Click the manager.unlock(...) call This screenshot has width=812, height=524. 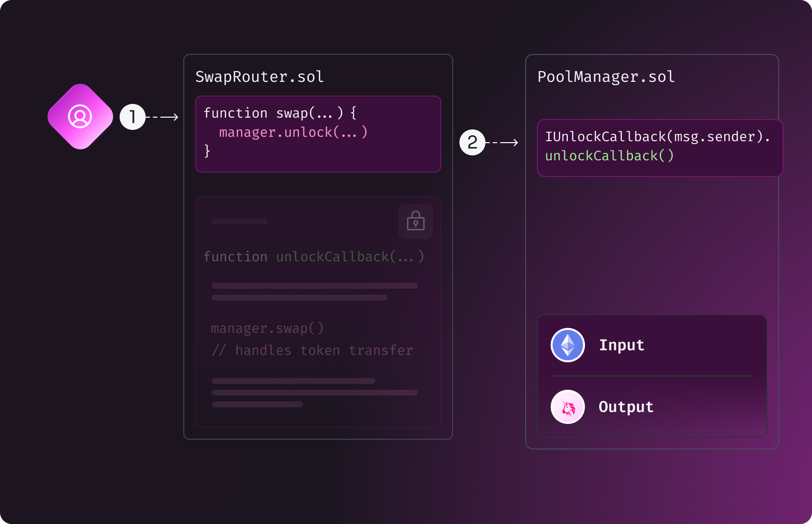tap(293, 132)
